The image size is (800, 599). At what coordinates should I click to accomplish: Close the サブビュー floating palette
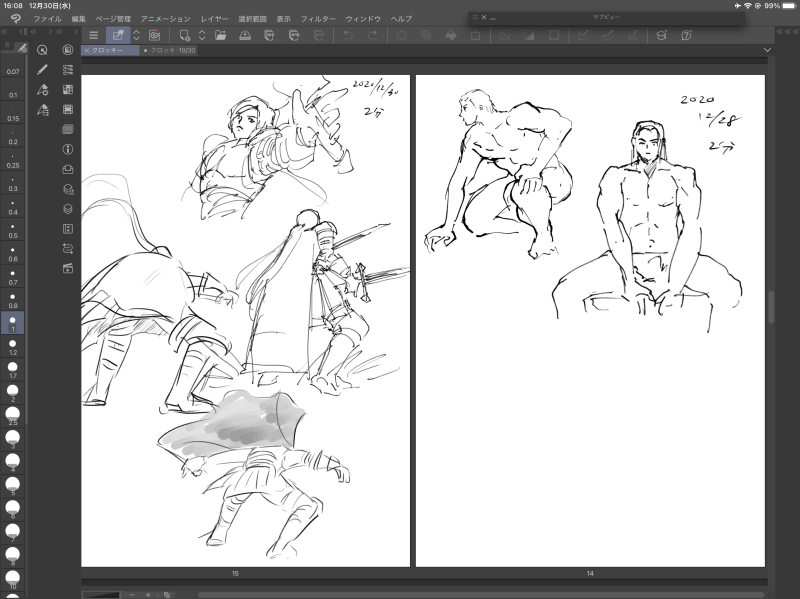484,17
